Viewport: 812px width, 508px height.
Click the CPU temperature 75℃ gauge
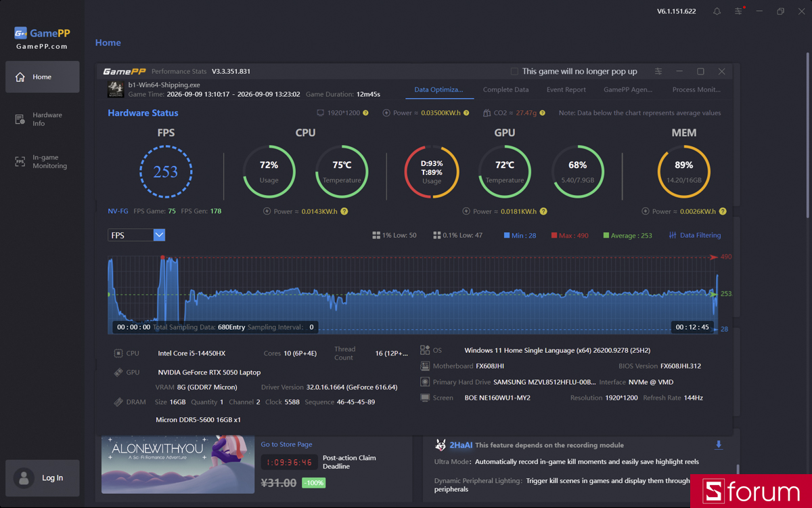pos(342,171)
